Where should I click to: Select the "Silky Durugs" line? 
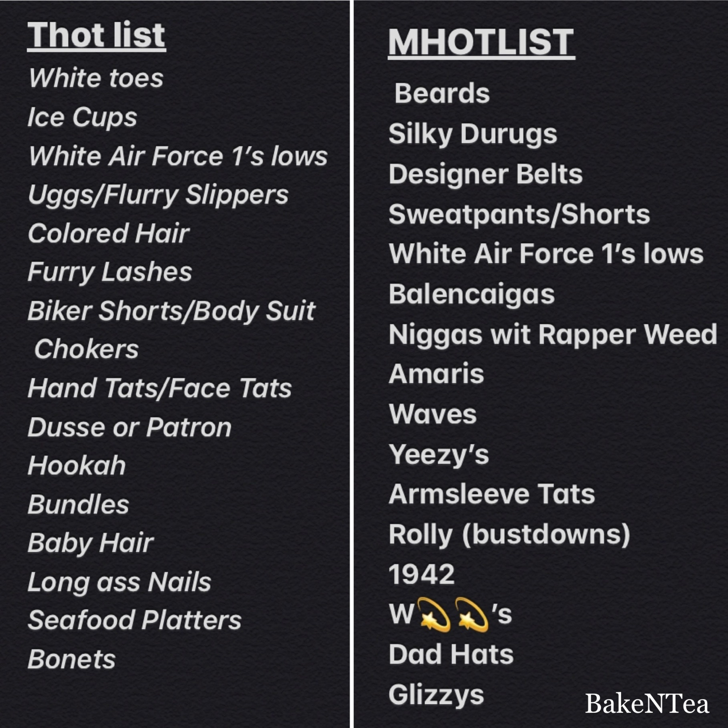pos(472,134)
